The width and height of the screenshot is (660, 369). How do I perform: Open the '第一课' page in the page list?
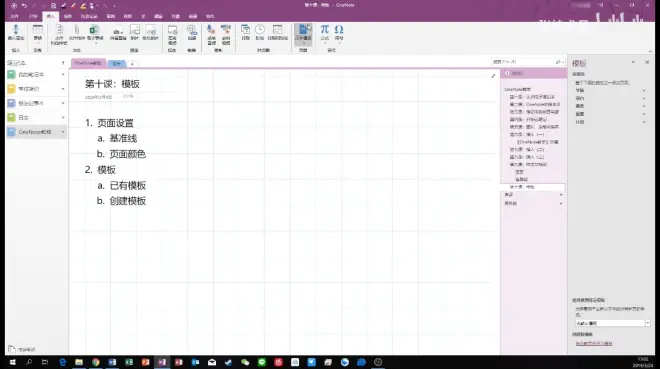[532, 97]
